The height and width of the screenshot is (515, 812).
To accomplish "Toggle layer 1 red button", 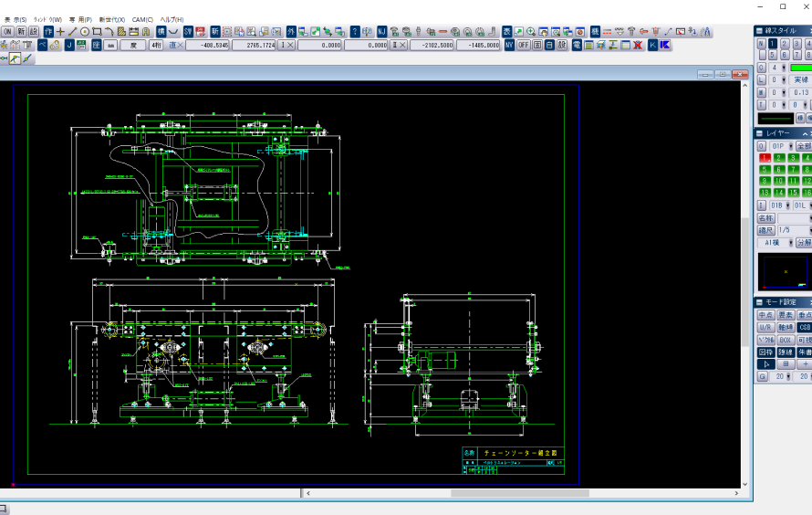I will click(x=765, y=158).
